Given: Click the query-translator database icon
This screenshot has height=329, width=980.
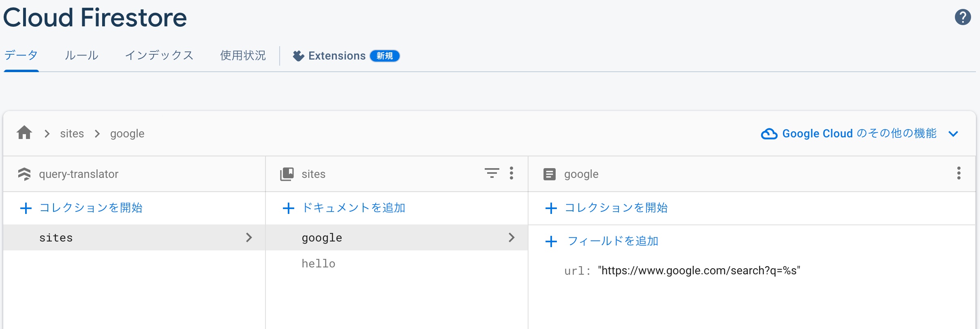Looking at the screenshot, I should coord(24,174).
